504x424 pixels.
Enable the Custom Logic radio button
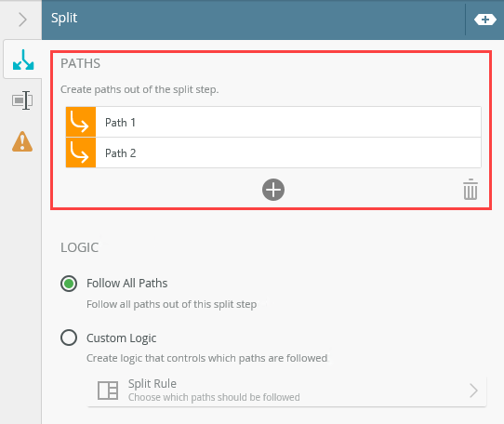pos(69,338)
